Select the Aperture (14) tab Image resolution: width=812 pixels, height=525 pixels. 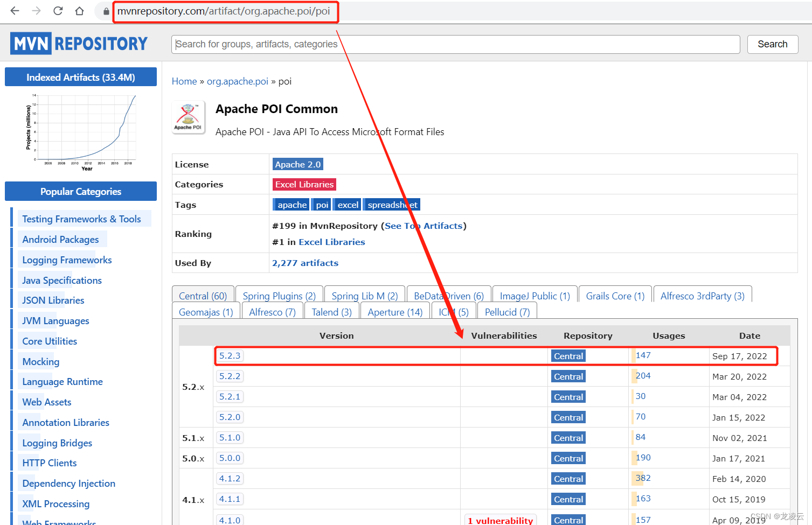[395, 311]
